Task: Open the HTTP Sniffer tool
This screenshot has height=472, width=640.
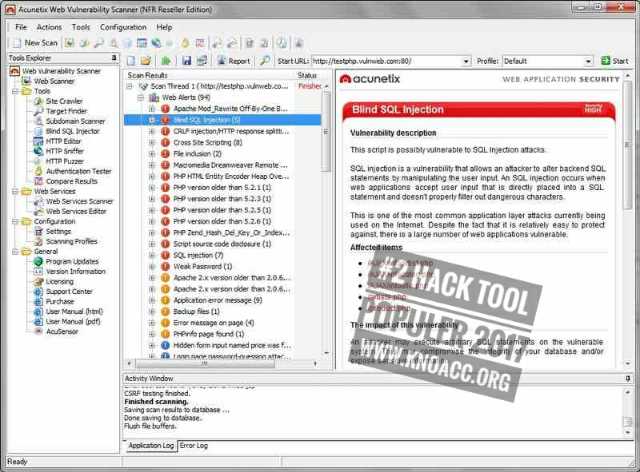Action: pos(64,151)
